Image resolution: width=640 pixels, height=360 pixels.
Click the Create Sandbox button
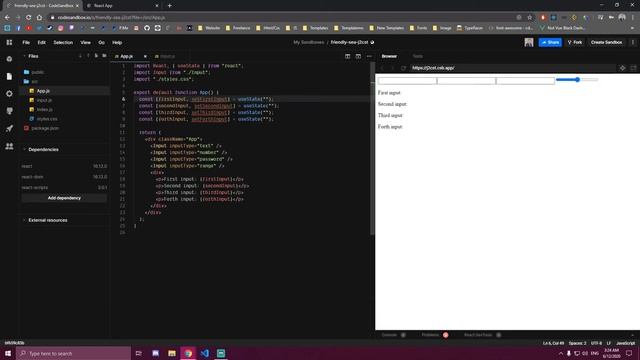click(606, 42)
